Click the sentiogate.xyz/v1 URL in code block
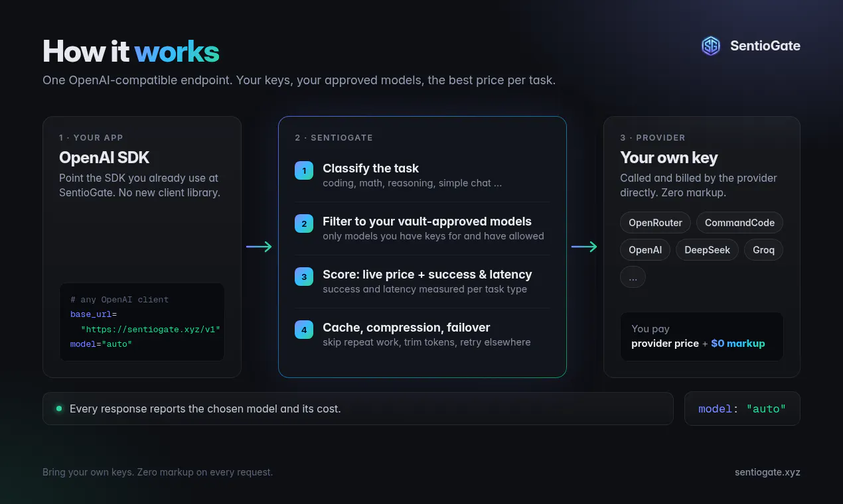 [150, 329]
